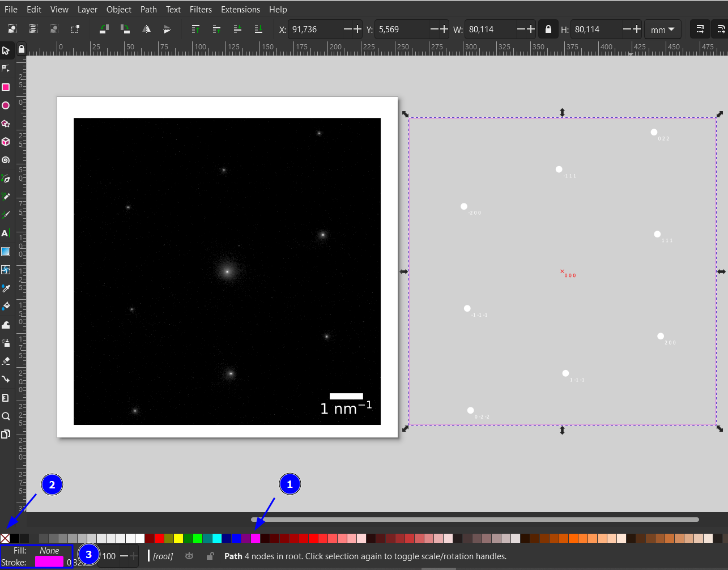Toggle current layer visibility eye
728x570 pixels.
pos(189,556)
